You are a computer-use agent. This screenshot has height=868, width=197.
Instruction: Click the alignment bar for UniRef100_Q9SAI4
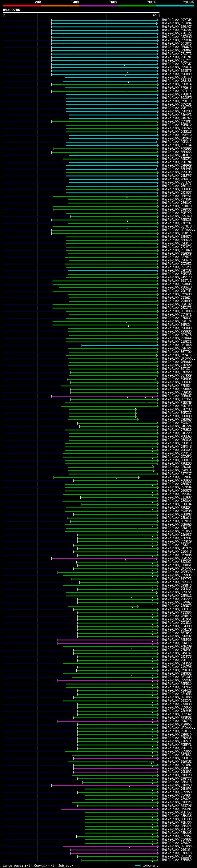point(105,67)
